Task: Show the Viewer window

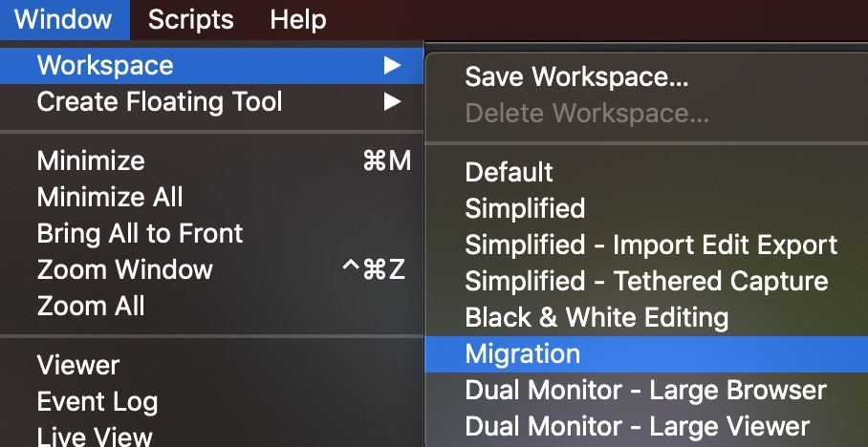Action: click(77, 365)
